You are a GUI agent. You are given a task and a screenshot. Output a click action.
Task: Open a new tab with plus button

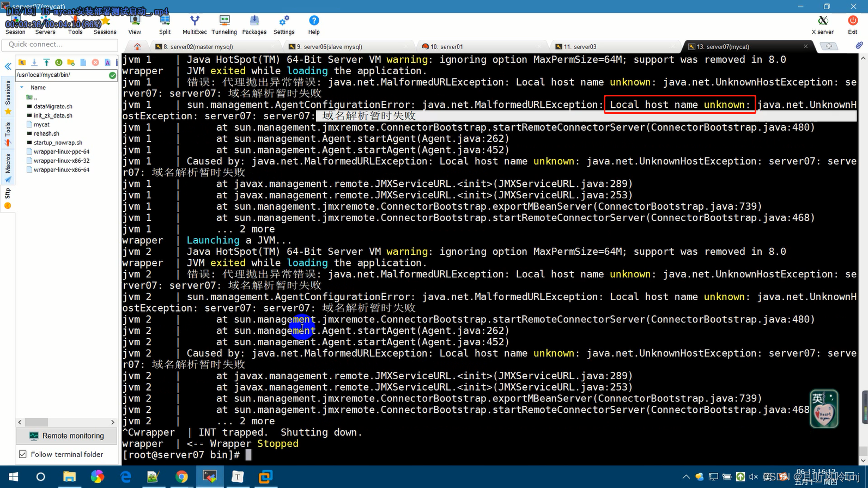coord(829,46)
